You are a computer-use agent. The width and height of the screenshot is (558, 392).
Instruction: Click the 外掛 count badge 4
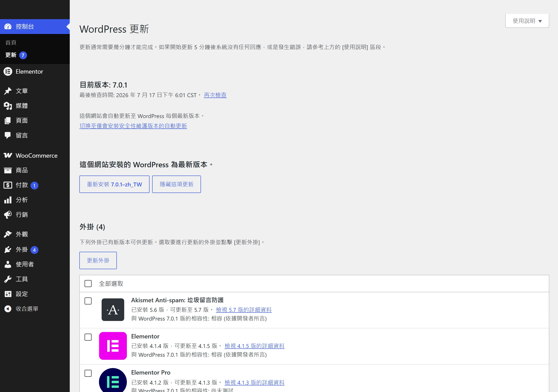[34, 250]
